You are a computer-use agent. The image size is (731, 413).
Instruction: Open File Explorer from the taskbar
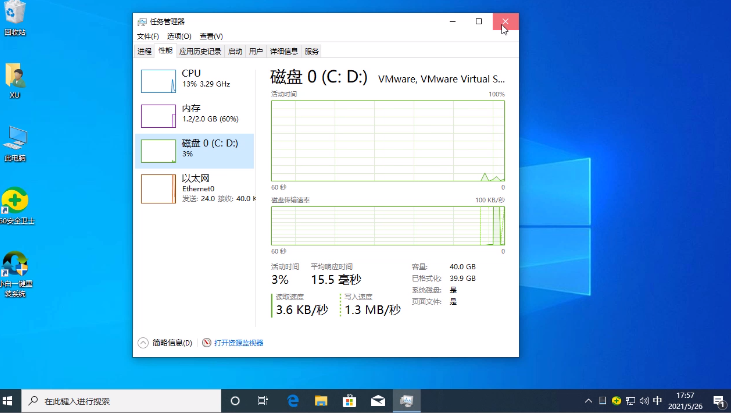[322, 401]
